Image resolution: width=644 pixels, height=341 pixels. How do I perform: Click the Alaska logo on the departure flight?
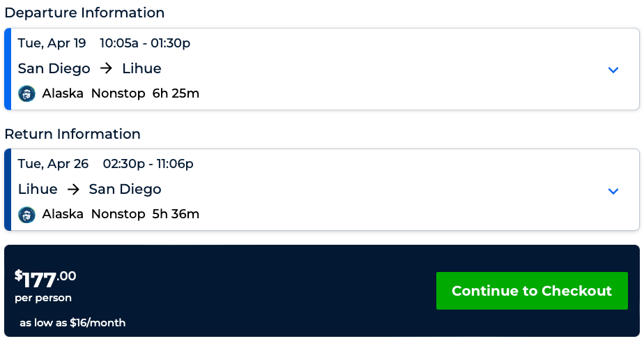27,93
